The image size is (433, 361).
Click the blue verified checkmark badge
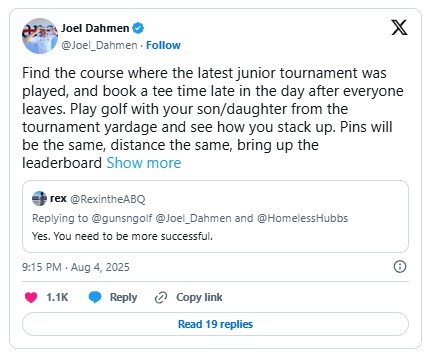(x=138, y=28)
